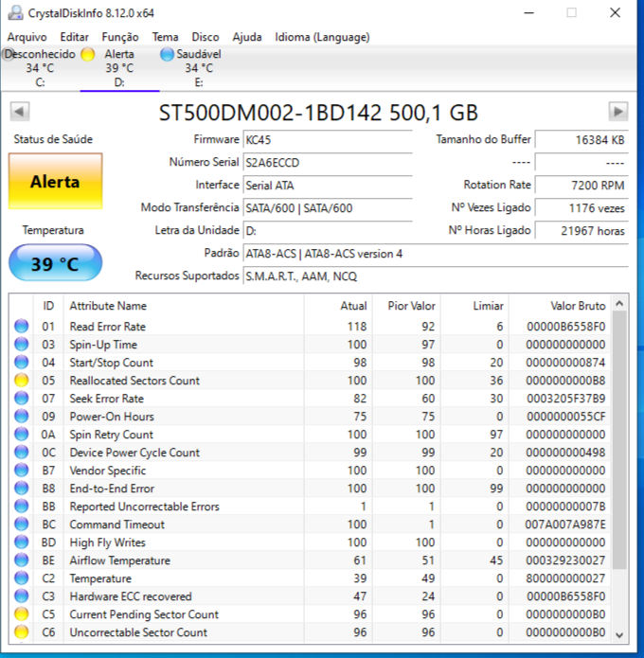This screenshot has height=658, width=644.
Task: Select the Saudável E: drive tab
Action: click(x=199, y=68)
